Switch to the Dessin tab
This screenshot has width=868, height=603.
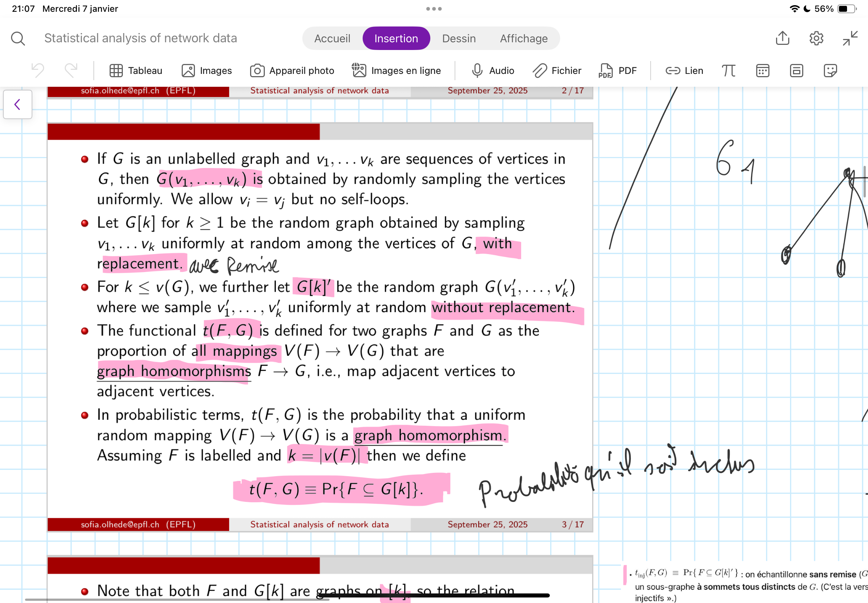pos(459,38)
